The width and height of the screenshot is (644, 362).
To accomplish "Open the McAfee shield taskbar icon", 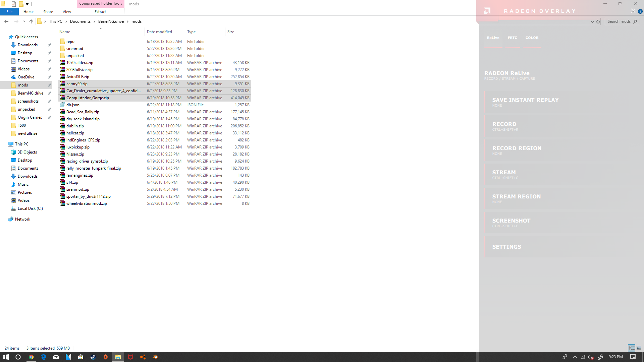I will 130,357.
